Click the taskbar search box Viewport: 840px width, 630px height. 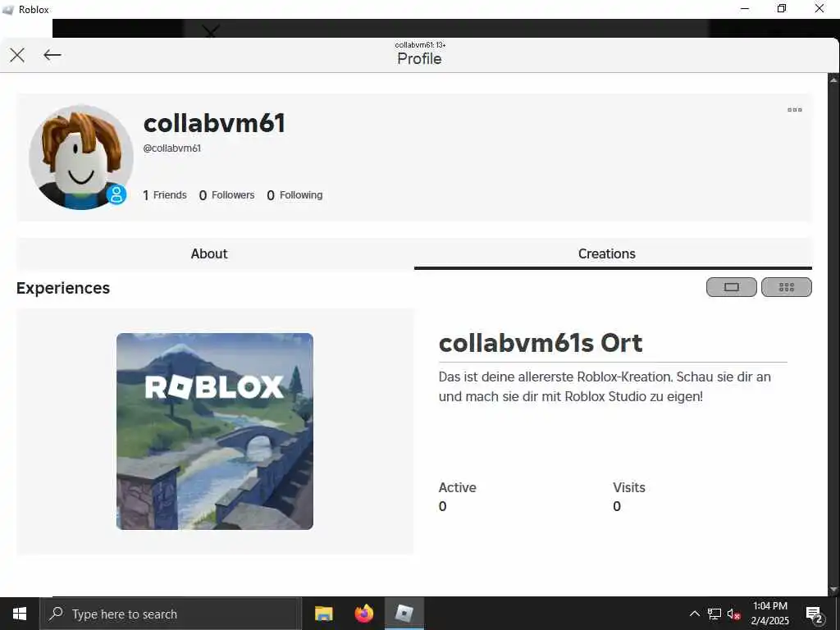coord(171,614)
